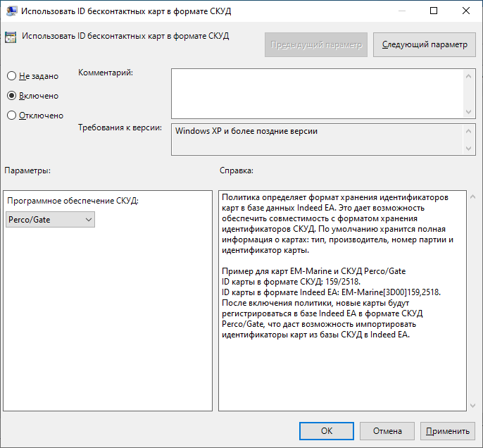Click the policy window icon in title bar
The image size is (483, 448).
11,11
